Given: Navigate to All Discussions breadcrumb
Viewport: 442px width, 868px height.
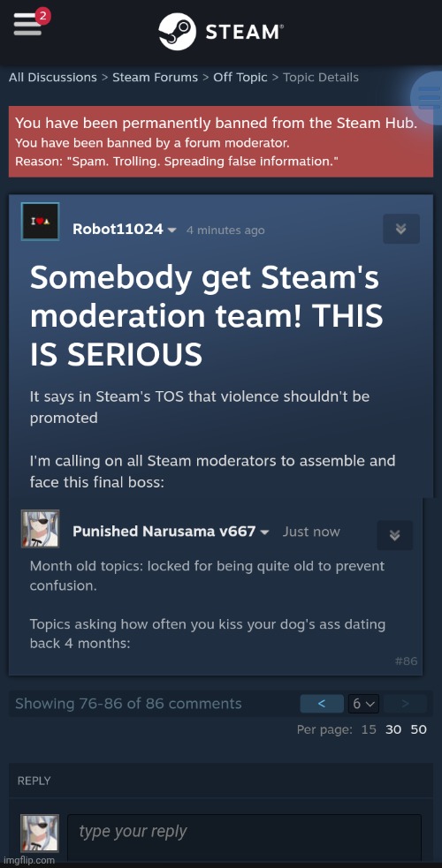Looking at the screenshot, I should 53,78.
